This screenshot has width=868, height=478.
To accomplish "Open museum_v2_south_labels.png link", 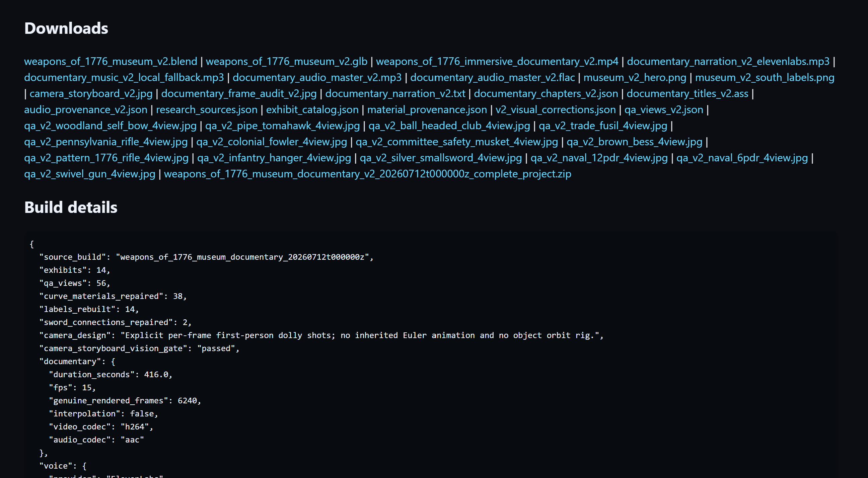I will (765, 77).
